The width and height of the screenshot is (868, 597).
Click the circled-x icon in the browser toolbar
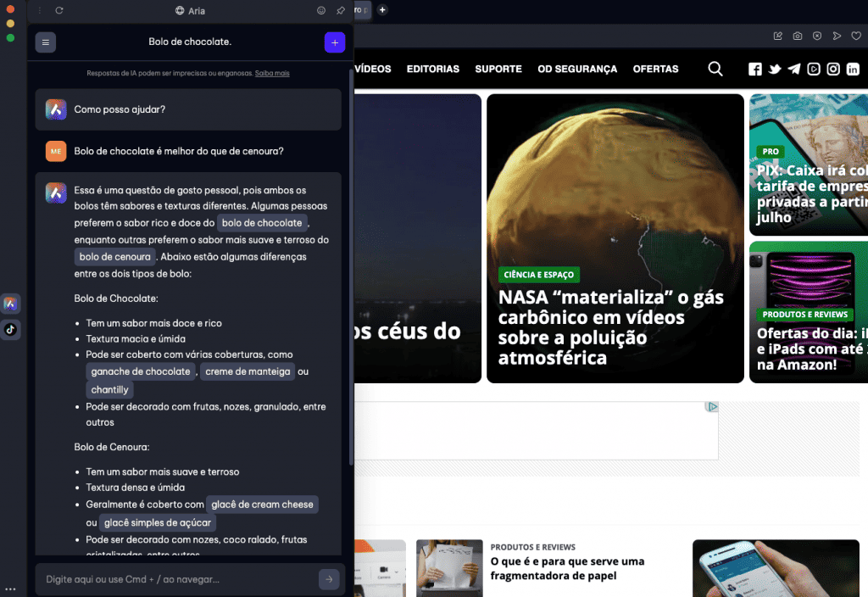pyautogui.click(x=817, y=36)
